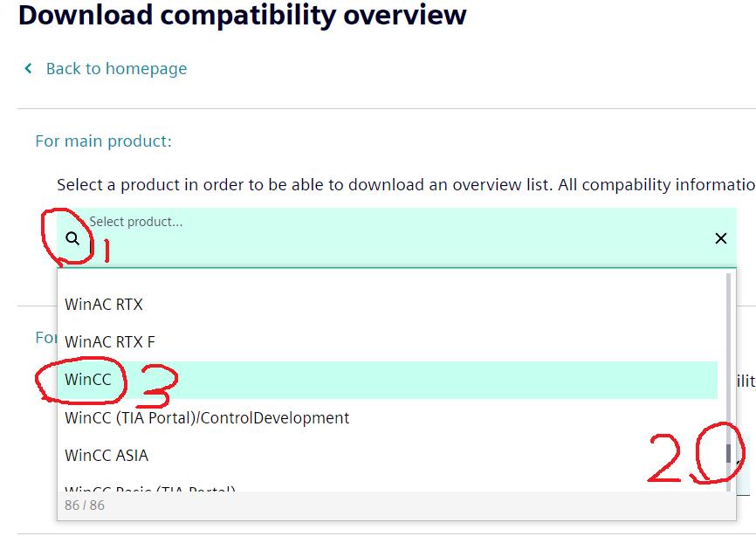756x550 pixels.
Task: Click the partially hidden second section heading
Action: tap(45, 337)
